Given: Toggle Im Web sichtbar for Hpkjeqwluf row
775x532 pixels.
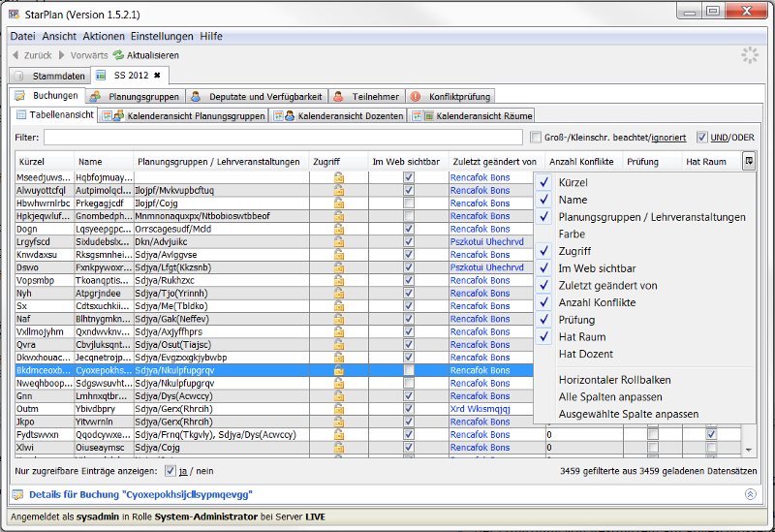Looking at the screenshot, I should pos(409,216).
